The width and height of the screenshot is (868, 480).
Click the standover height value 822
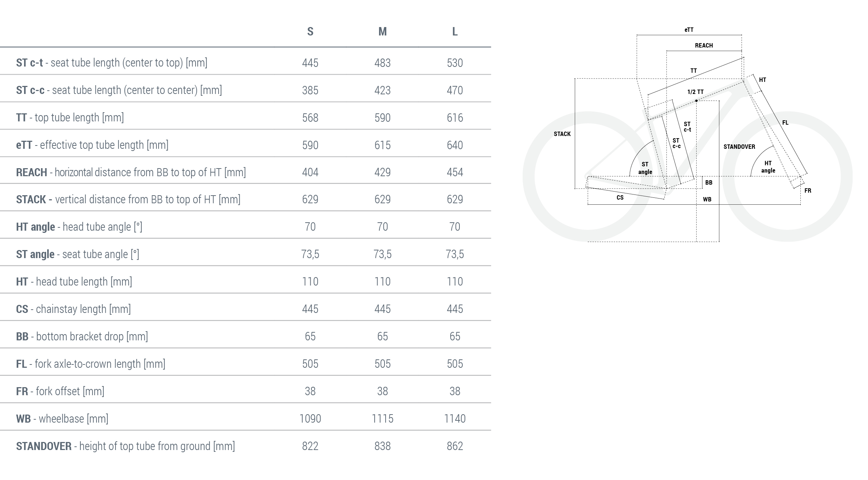pos(310,446)
